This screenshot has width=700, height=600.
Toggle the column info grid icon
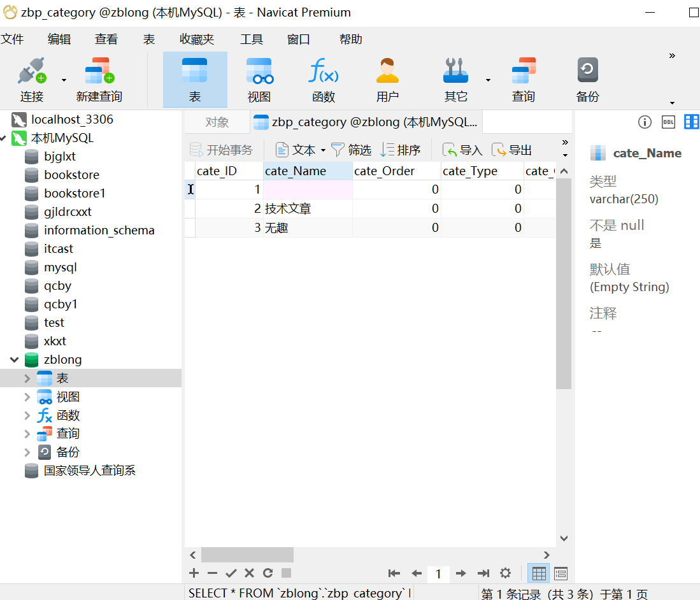click(x=692, y=122)
